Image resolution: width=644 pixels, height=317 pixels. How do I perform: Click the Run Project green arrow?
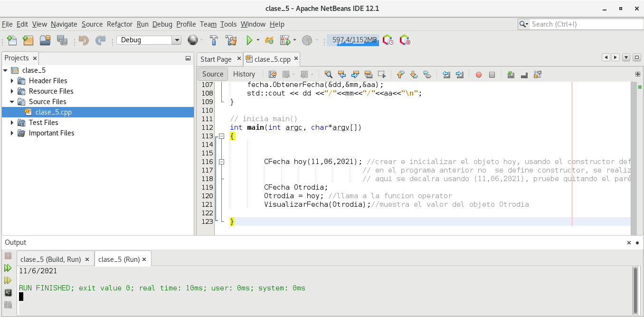tap(249, 40)
